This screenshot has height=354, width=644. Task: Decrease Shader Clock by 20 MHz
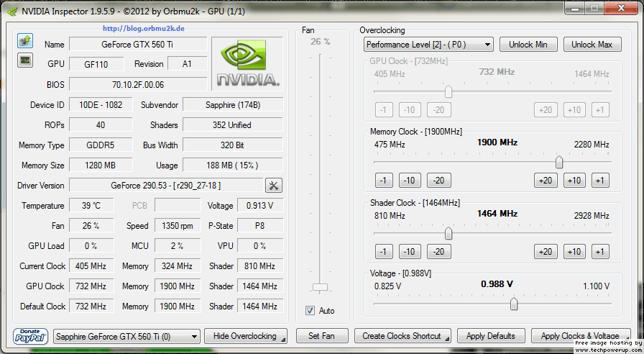click(x=438, y=252)
